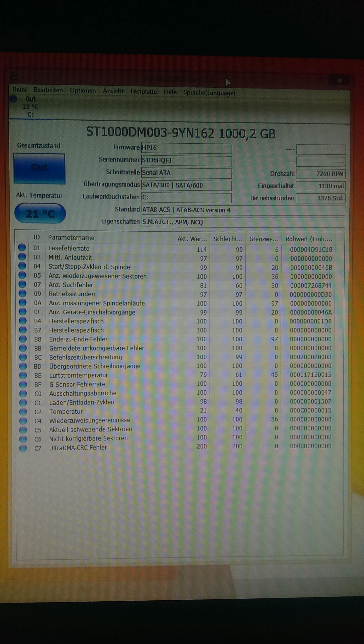This screenshot has height=644, width=364.
Task: Click status dot for Wiederzuweisungsereignisse
Action: coord(23,421)
